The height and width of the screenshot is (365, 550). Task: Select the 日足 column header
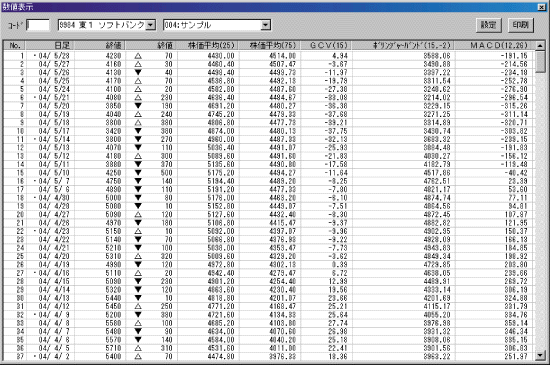pos(49,46)
